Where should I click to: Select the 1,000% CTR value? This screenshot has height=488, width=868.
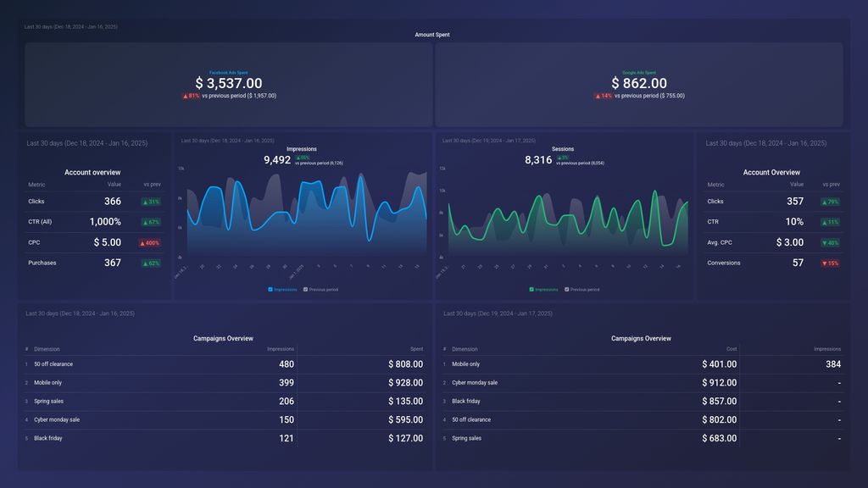coord(105,222)
